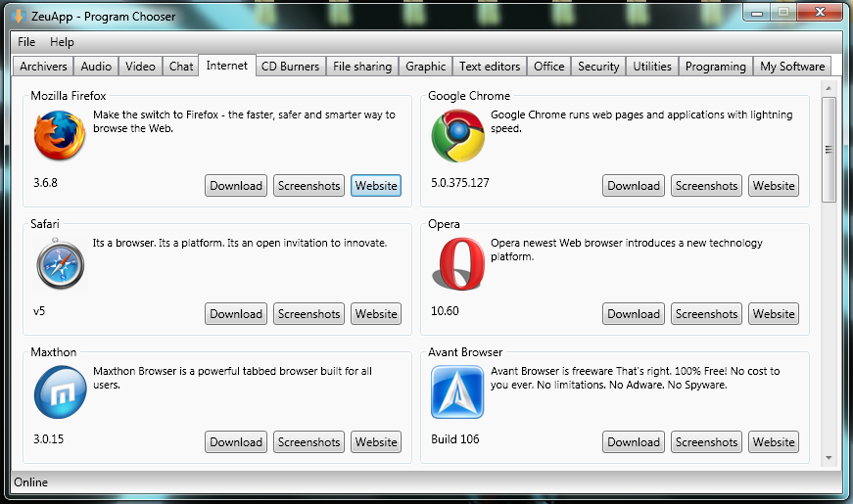Close the ZeuApp Program Chooser window
This screenshot has width=853, height=504.
821,12
